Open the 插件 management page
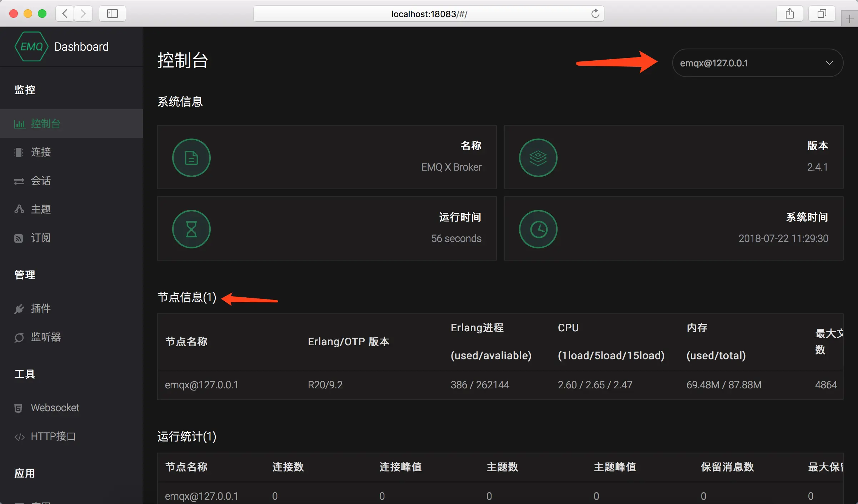 41,309
